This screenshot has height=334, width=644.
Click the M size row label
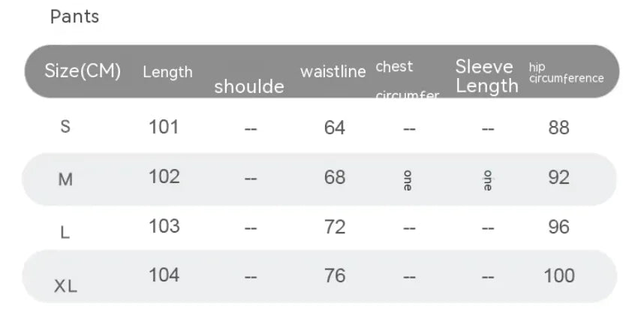[65, 179]
